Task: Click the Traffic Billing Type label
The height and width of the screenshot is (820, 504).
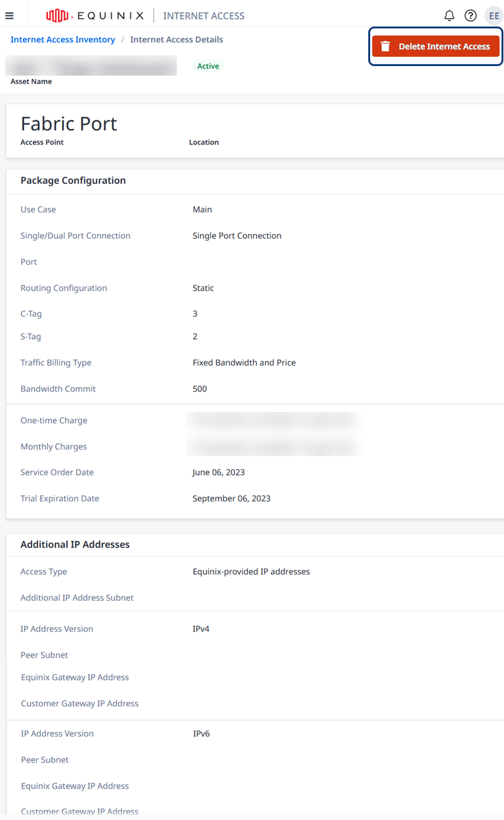Action: click(x=56, y=362)
